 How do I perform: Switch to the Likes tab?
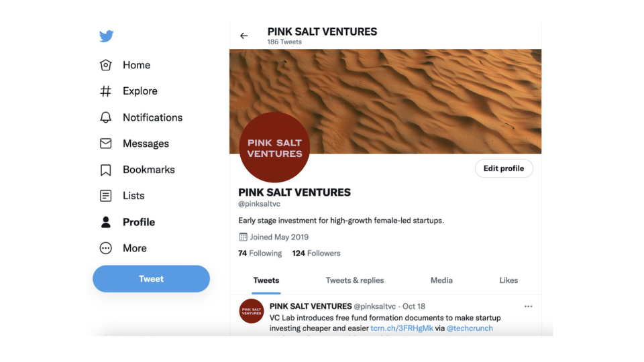[508, 280]
